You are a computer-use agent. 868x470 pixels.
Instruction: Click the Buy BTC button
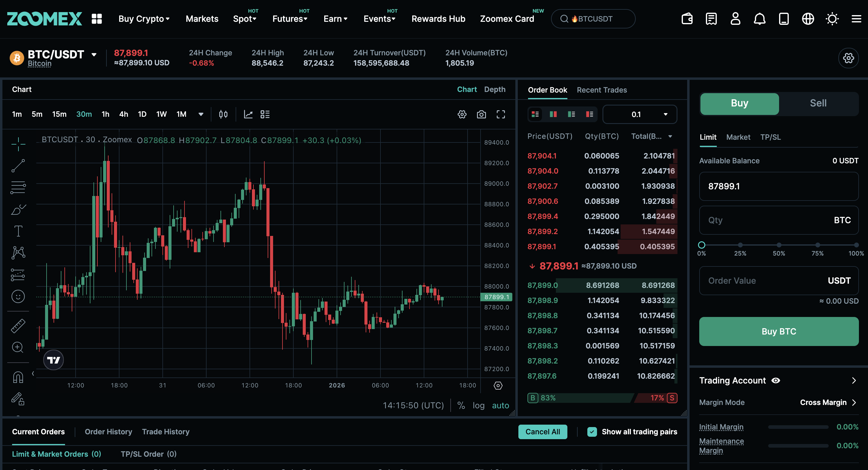778,331
